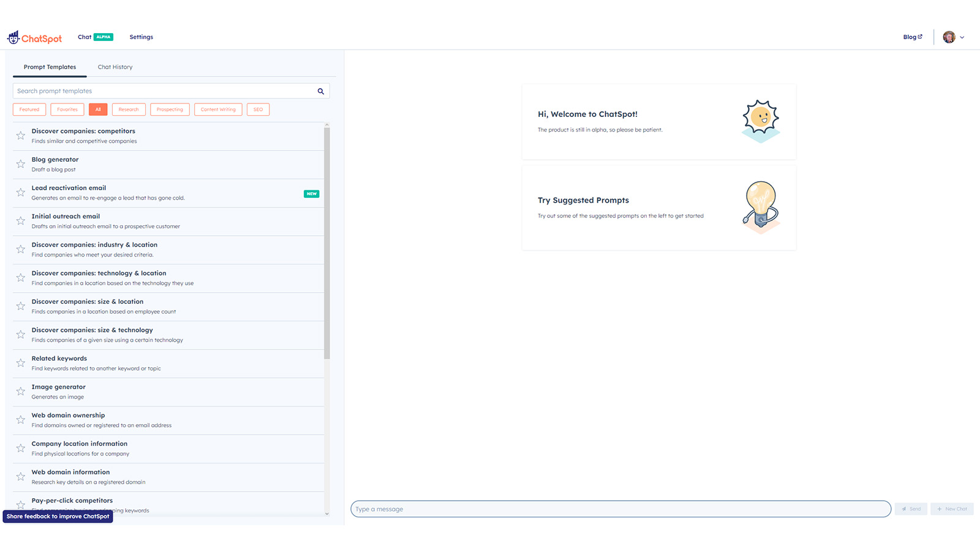
Task: Click the search magnifier icon
Action: coord(320,91)
